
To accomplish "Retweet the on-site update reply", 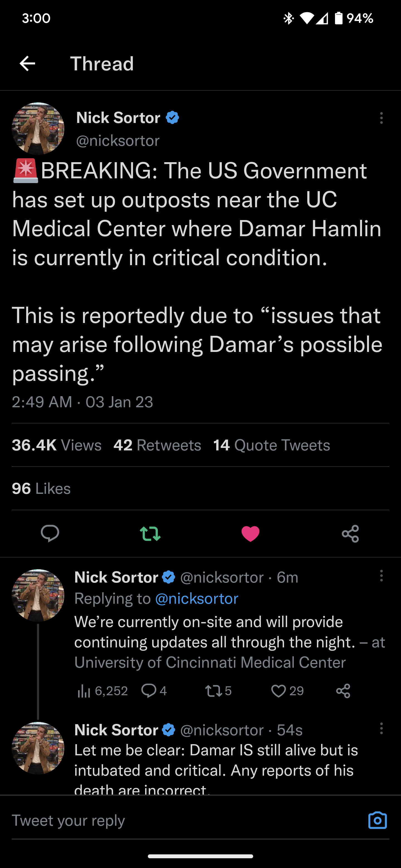I will (218, 691).
